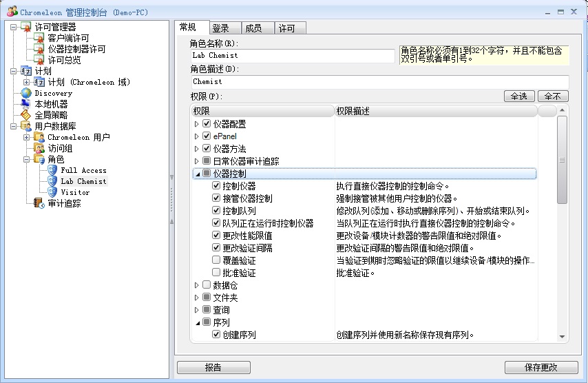588x383 pixels.
Task: Expand the ePanel permission group
Action: 196,136
